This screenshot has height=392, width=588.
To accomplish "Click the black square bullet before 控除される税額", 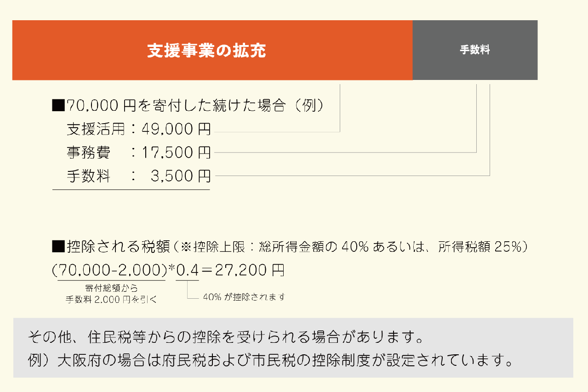I will [x=58, y=247].
